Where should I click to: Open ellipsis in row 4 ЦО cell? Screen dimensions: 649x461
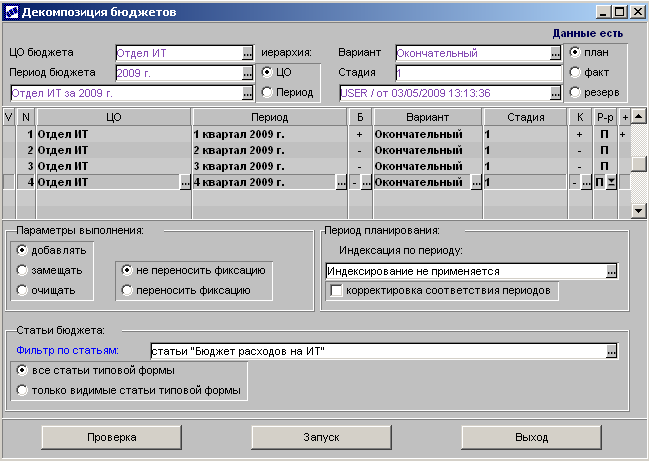[185, 182]
